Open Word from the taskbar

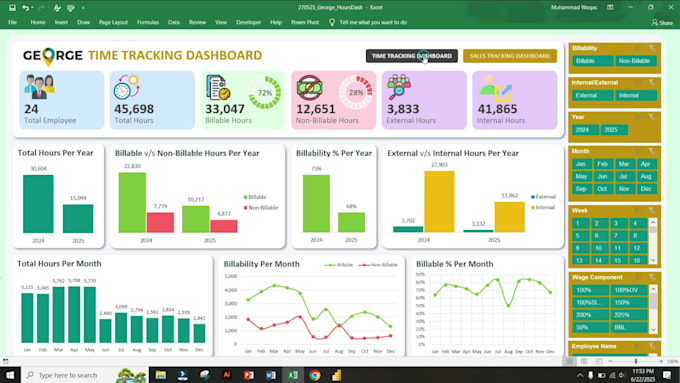click(x=271, y=375)
